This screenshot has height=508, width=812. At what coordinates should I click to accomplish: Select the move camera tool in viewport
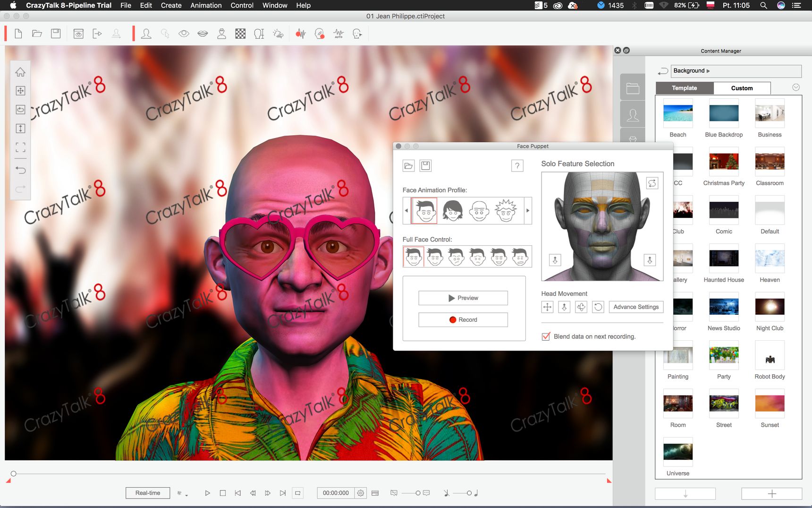[x=20, y=91]
